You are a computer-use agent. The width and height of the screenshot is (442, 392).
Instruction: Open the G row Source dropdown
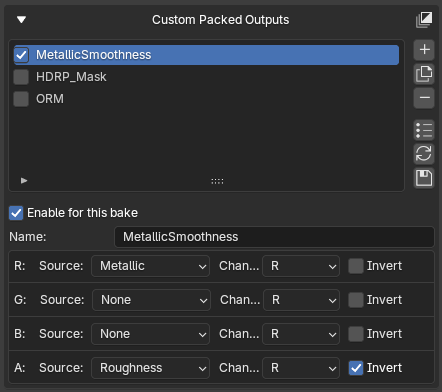[x=151, y=300]
